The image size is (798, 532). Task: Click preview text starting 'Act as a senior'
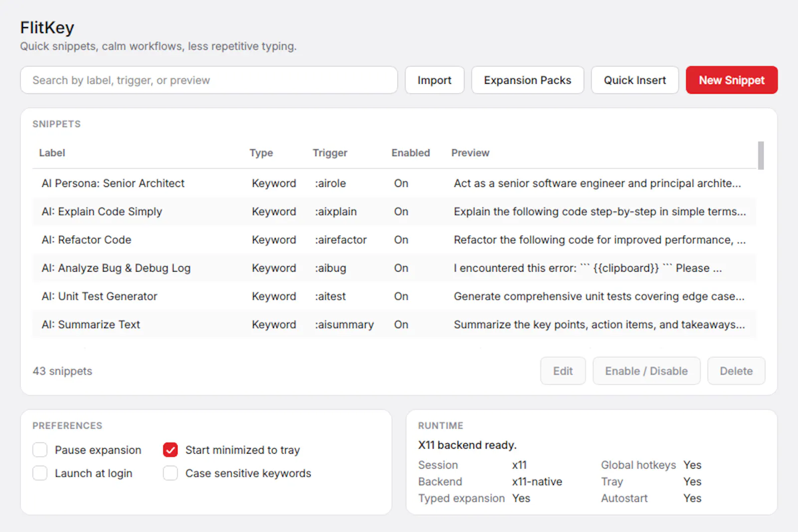pyautogui.click(x=597, y=183)
